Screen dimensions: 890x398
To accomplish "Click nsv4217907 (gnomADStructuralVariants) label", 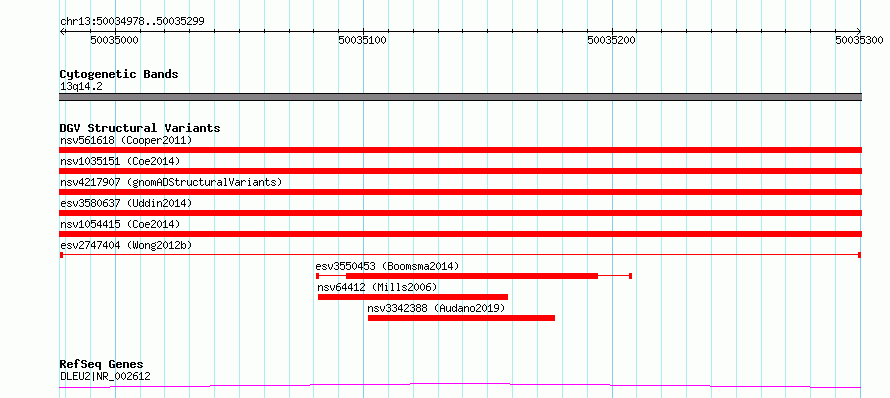I will [x=171, y=182].
